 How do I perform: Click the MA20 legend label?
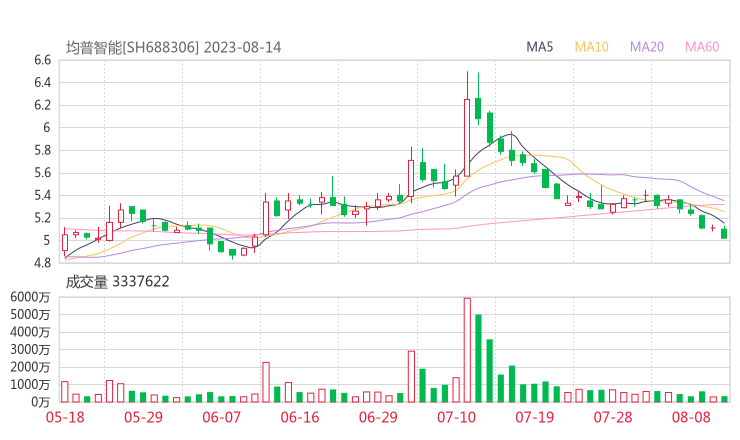click(x=647, y=47)
